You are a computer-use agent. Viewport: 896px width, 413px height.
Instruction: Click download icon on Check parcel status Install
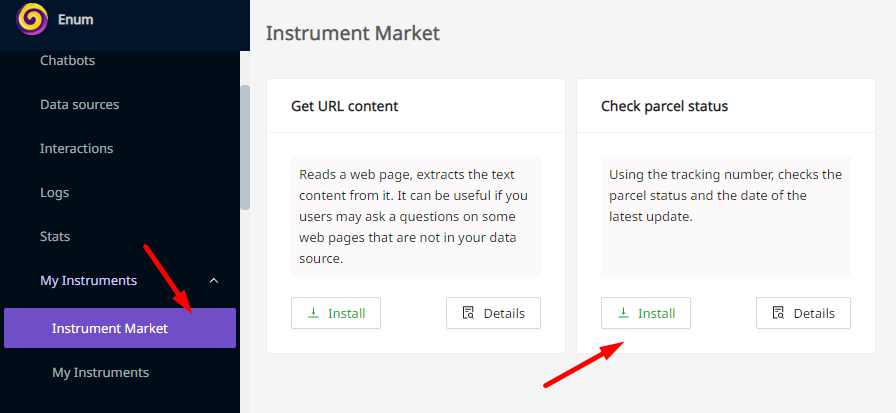pyautogui.click(x=623, y=312)
